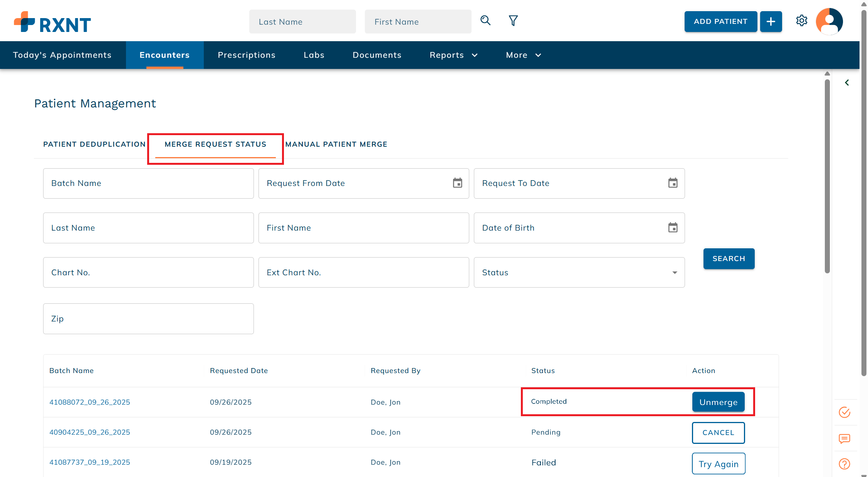This screenshot has height=477, width=868.
Task: Click the plus quick-add icon button
Action: (771, 22)
